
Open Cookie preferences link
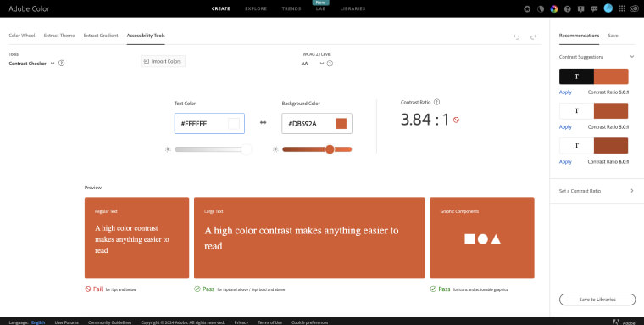309,322
